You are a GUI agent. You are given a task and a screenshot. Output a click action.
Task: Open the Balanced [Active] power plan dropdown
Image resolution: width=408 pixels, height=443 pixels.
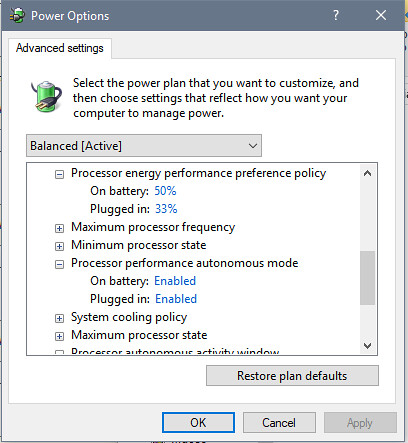(x=144, y=146)
